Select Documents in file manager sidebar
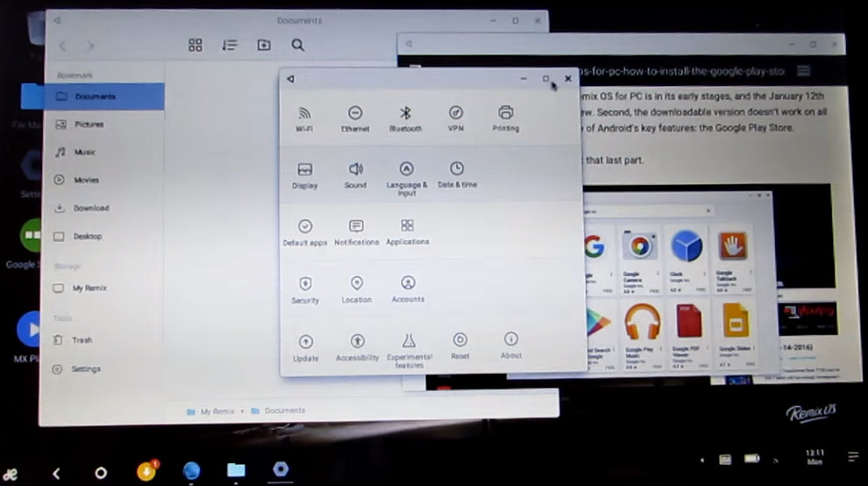Viewport: 868px width, 486px height. click(104, 96)
